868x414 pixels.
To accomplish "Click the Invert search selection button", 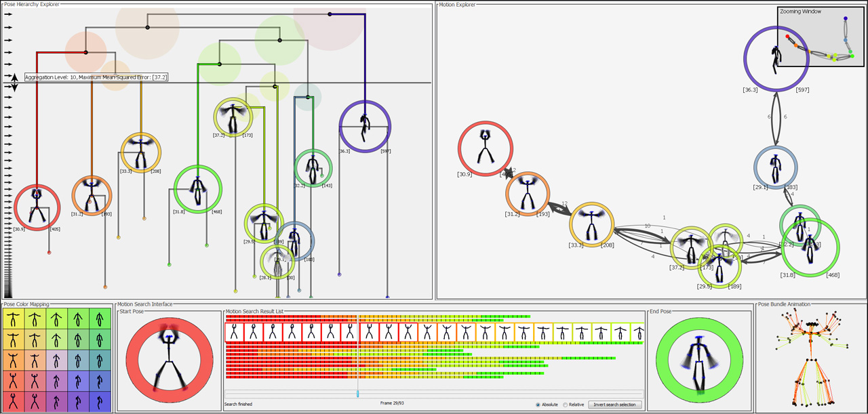I will (x=614, y=405).
